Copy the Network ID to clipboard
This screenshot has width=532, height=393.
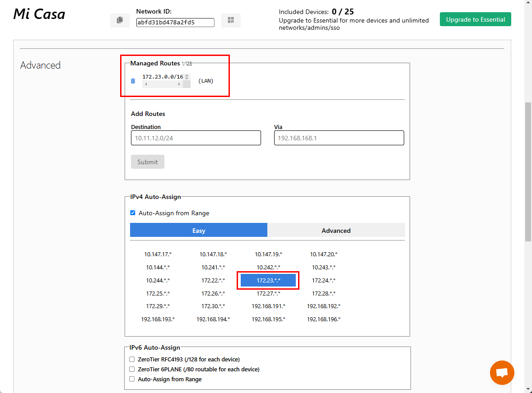click(120, 20)
